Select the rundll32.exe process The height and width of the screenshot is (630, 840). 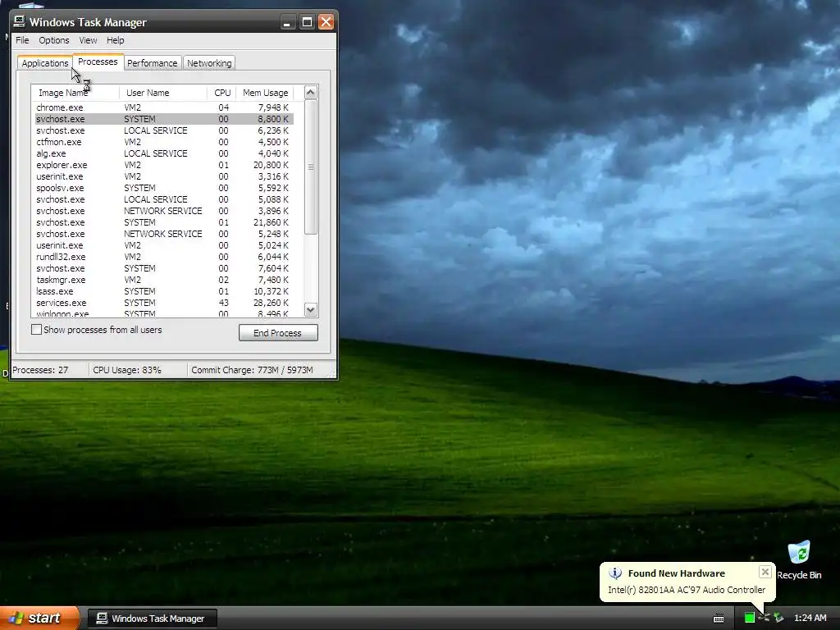[x=164, y=257]
